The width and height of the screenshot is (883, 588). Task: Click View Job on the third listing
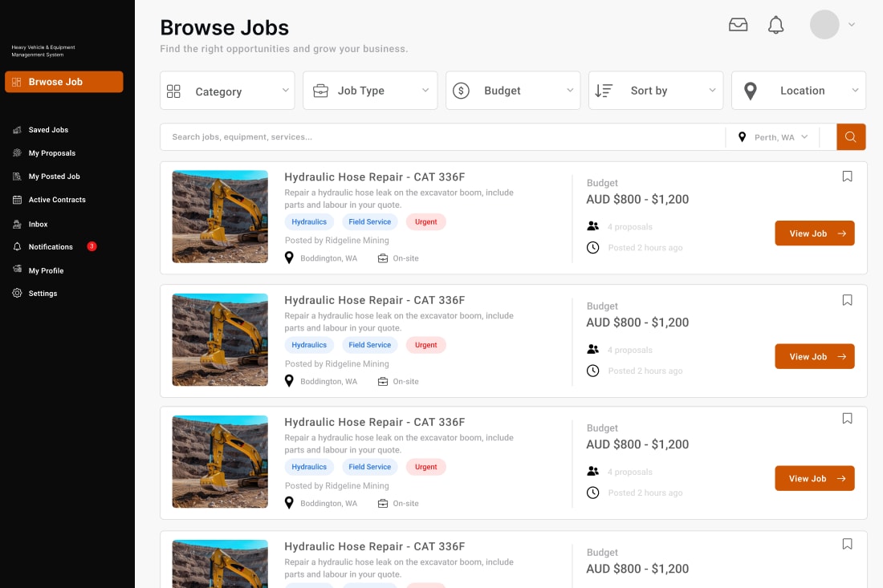(814, 478)
